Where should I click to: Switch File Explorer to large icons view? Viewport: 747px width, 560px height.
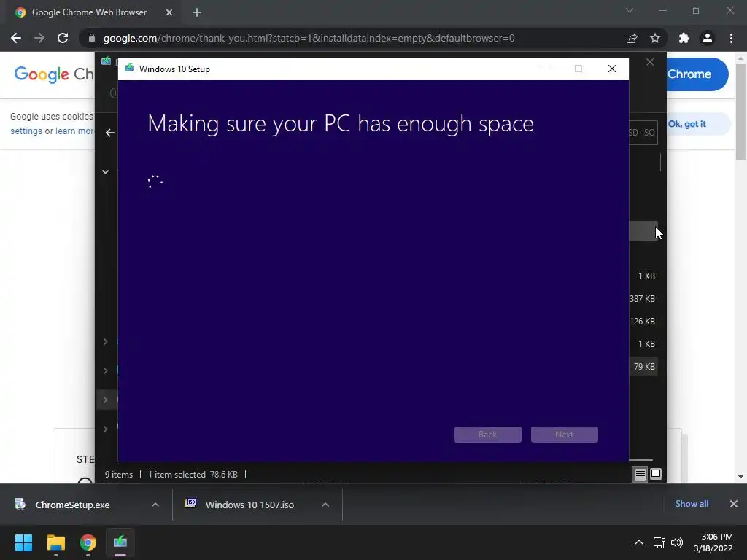coord(656,474)
